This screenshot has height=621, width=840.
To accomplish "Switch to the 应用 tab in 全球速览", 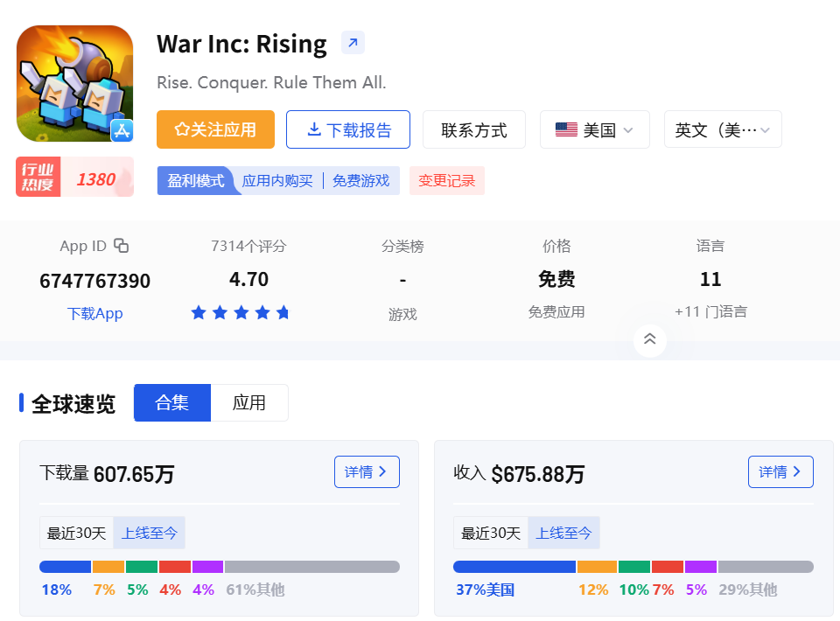I will tap(249, 402).
